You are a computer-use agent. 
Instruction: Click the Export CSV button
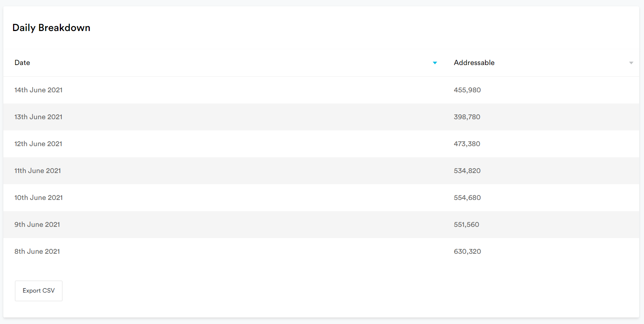pos(39,291)
